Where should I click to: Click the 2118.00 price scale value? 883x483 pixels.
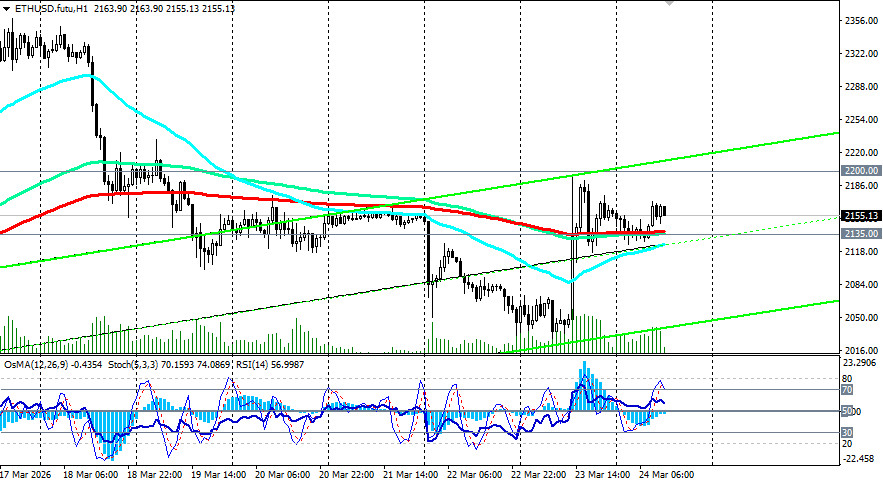862,252
